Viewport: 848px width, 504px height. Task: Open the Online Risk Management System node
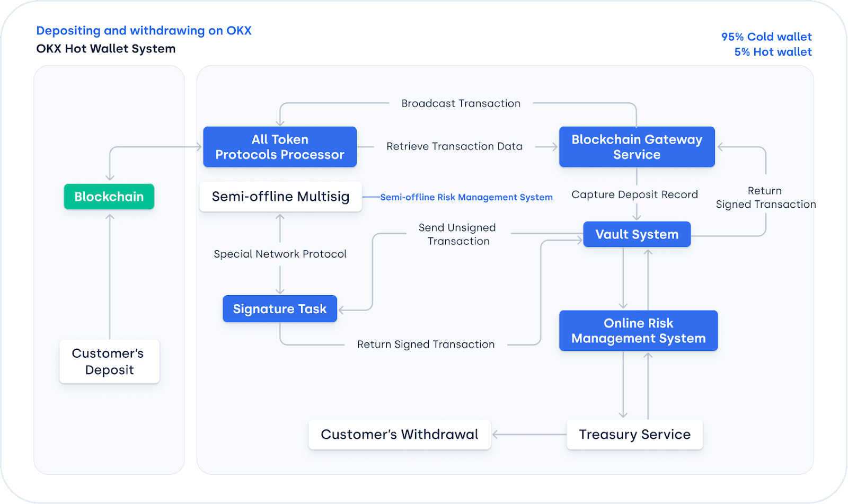point(639,331)
